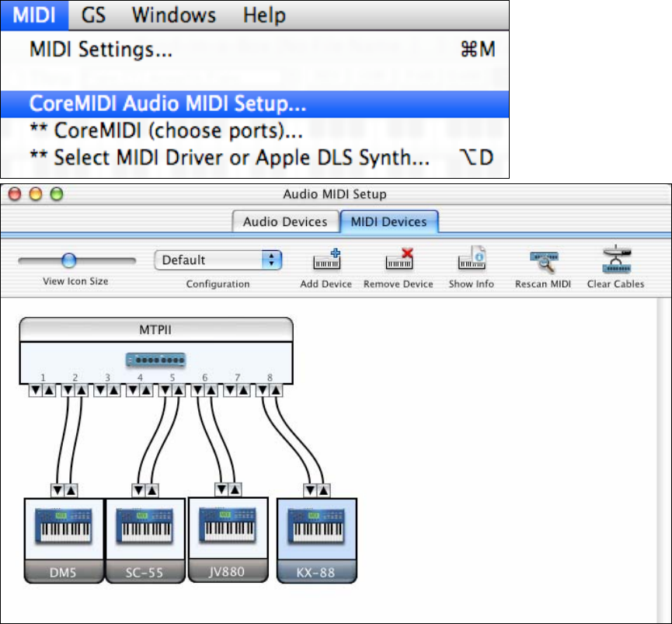Select the JV880 keyboard device icon
Screen dimensions: 672x624
click(228, 526)
